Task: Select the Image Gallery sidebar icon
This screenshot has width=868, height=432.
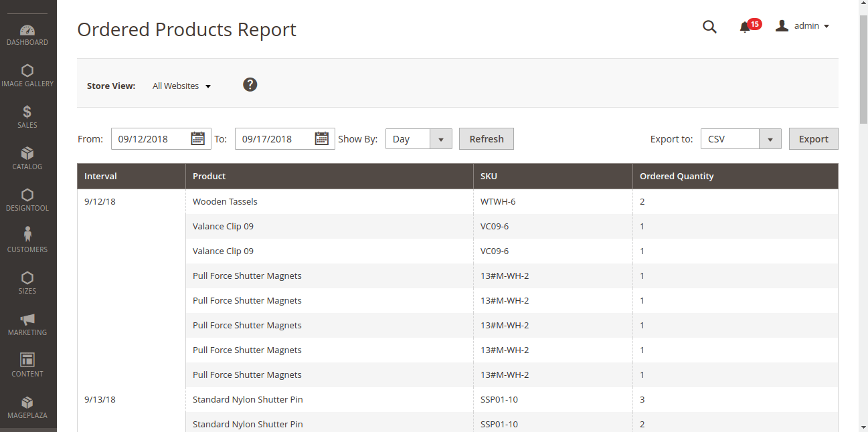Action: pyautogui.click(x=27, y=74)
